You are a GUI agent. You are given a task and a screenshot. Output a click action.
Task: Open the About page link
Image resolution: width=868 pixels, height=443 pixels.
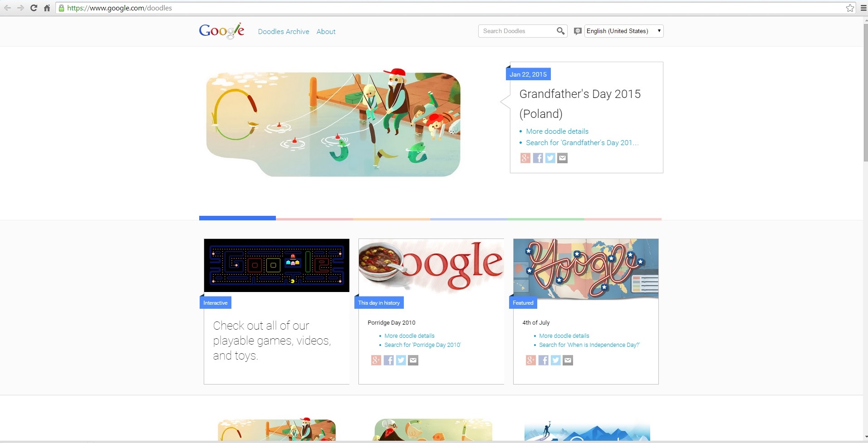pyautogui.click(x=326, y=31)
